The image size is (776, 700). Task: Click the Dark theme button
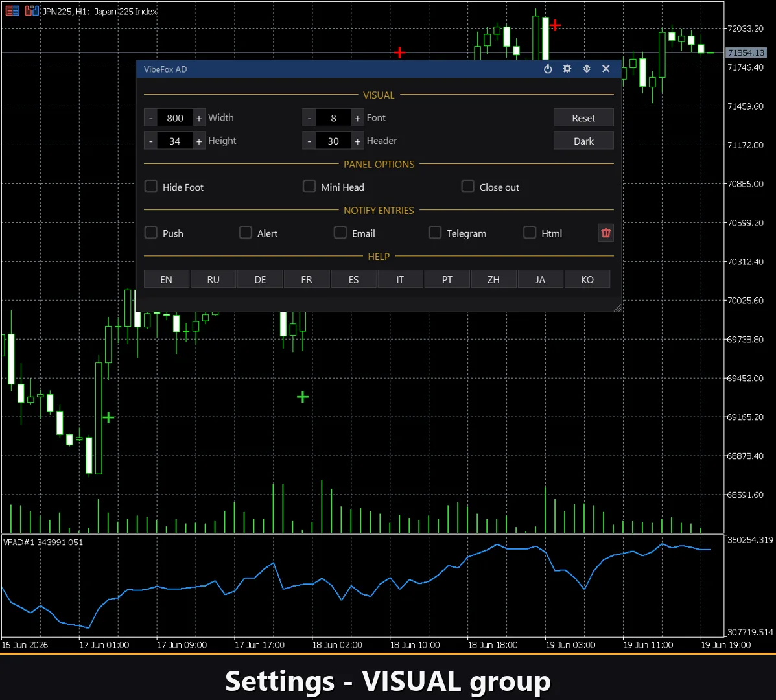pos(583,141)
